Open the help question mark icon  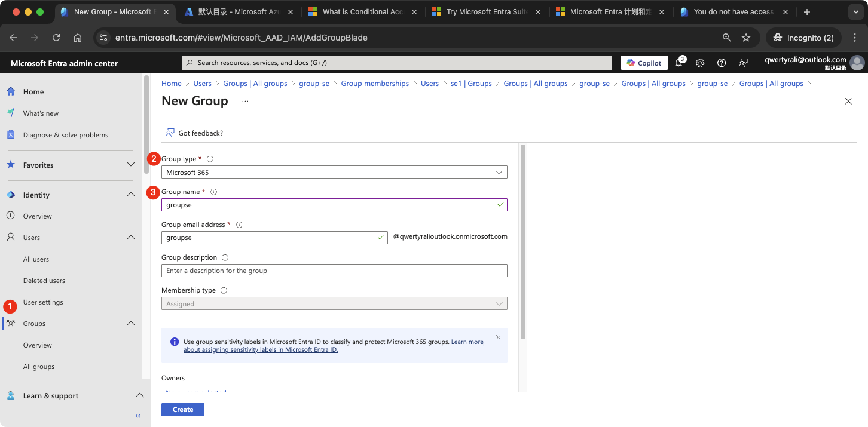click(x=722, y=63)
